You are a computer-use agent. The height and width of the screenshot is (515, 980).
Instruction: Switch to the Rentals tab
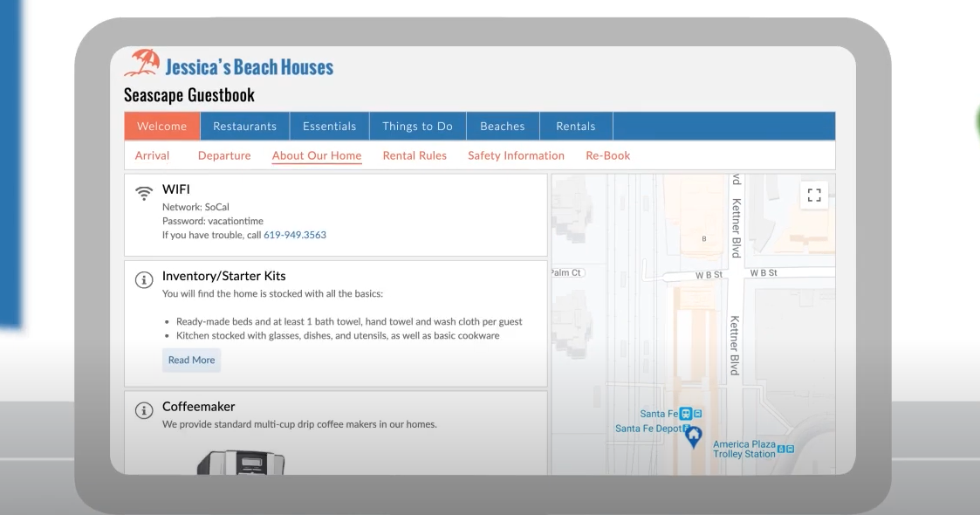(575, 126)
